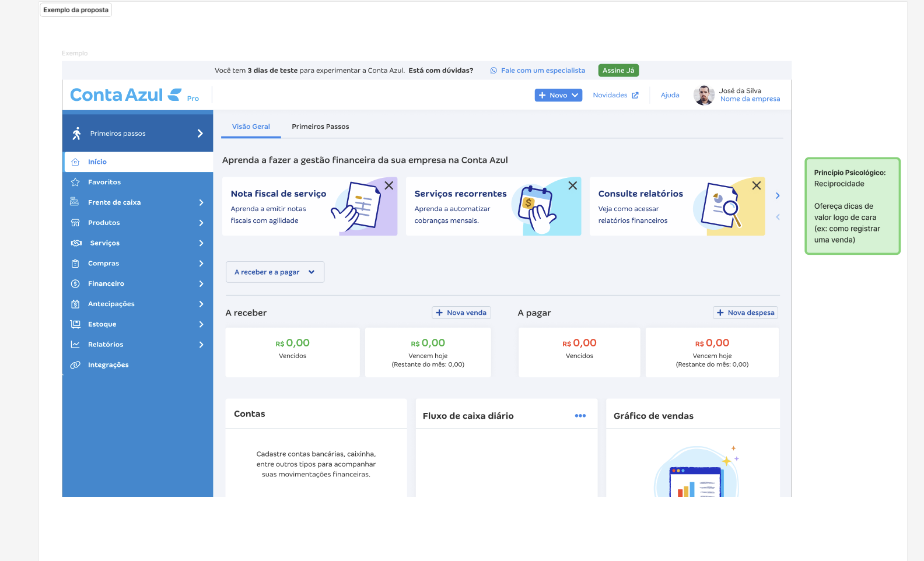Viewport: 924px width, 561px height.
Task: Click the A receber Vencidos amount card
Action: [293, 352]
